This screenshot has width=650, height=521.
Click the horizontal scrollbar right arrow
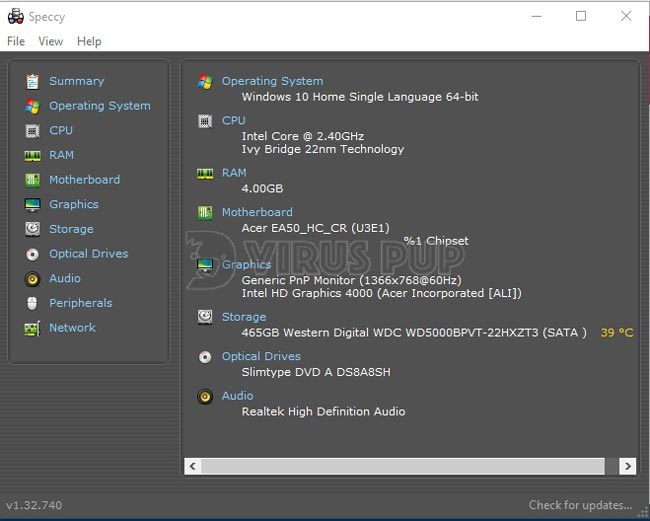point(628,466)
